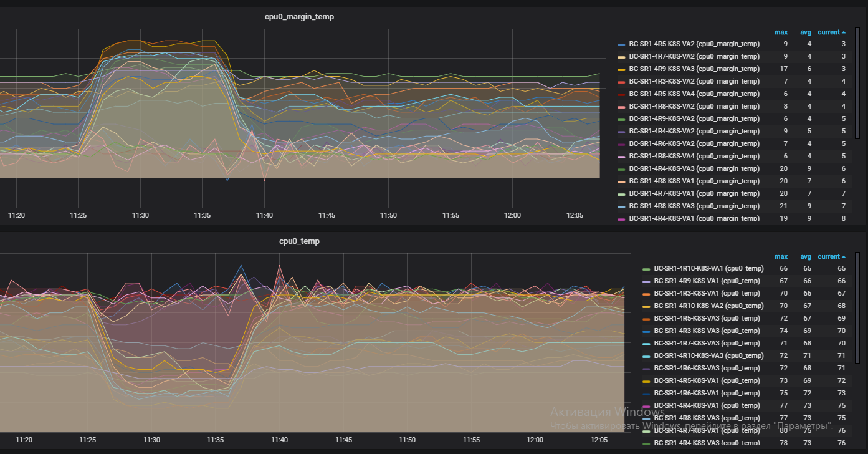Select legend label BC-SR1-4R5-K8S-VA3 (cpu0_temp)
This screenshot has width=868, height=454.
[x=707, y=318]
